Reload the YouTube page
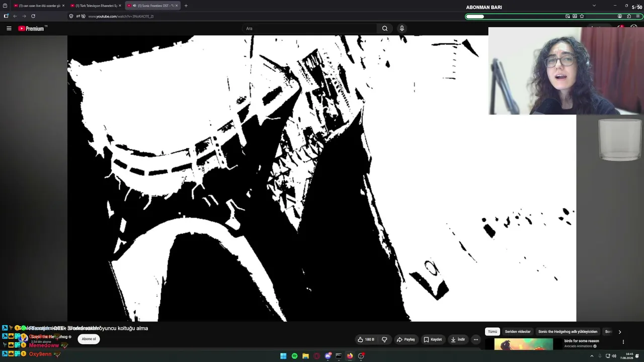Viewport: 644px width, 362px height. point(33,16)
